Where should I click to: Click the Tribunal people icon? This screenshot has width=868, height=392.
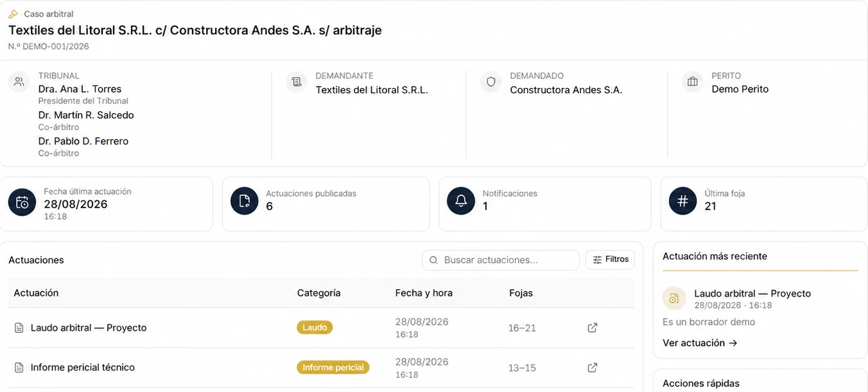[x=19, y=82]
